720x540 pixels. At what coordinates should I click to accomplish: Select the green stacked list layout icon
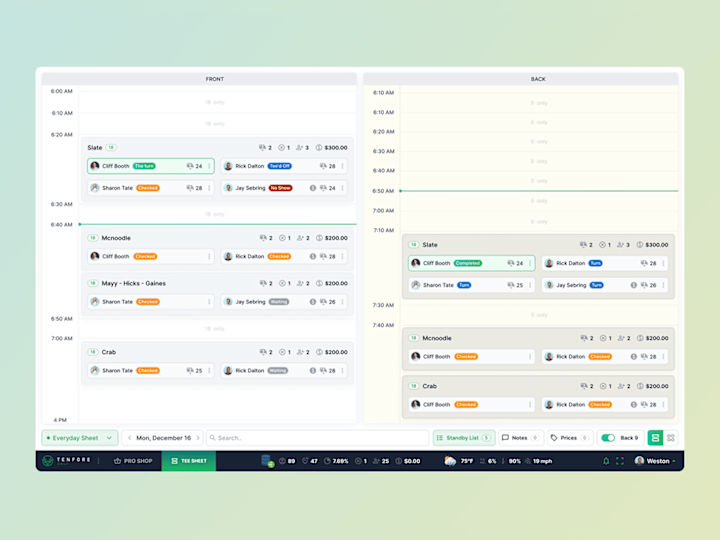click(655, 438)
